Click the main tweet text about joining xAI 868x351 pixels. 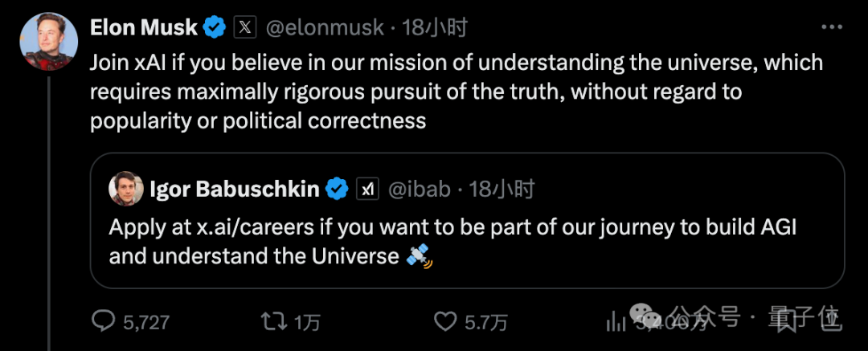pos(457,92)
